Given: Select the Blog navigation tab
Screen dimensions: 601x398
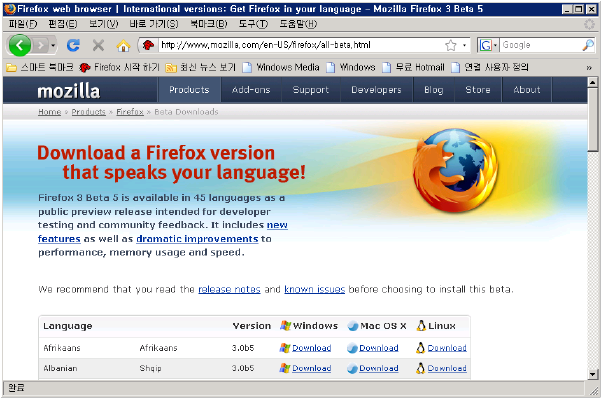Looking at the screenshot, I should [x=434, y=90].
